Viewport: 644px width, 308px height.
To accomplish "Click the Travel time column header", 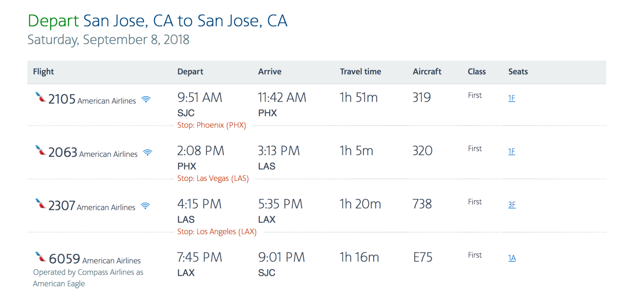I will (360, 71).
